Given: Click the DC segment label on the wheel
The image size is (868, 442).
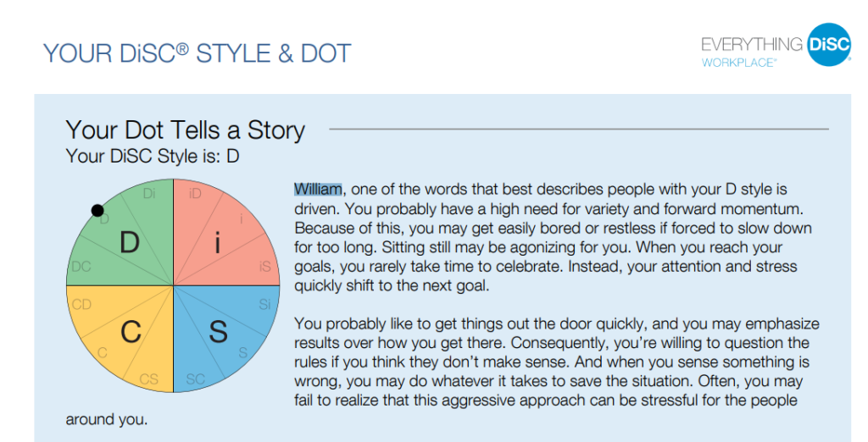Looking at the screenshot, I should click(81, 267).
